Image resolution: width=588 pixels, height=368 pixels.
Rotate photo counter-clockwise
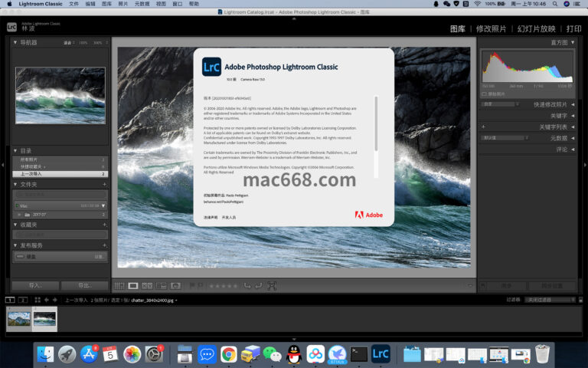[247, 286]
